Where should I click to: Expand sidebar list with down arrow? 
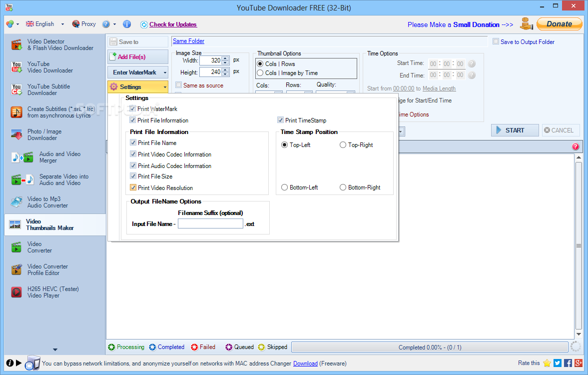[55, 349]
